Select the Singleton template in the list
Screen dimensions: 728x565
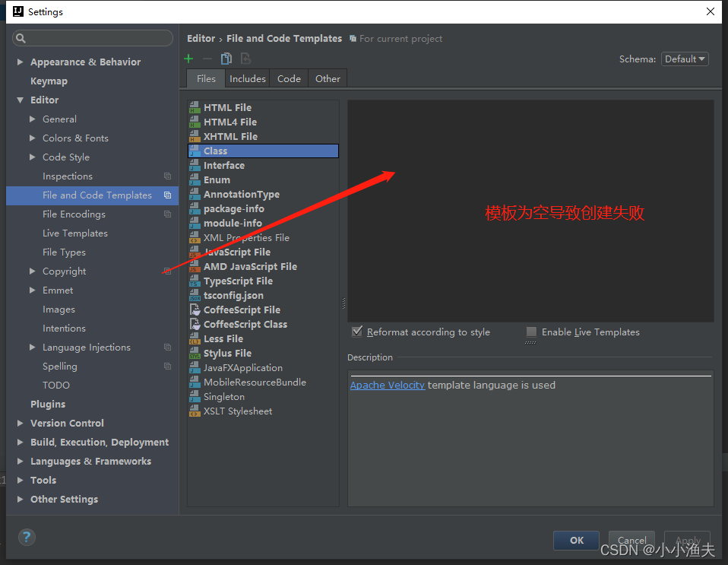(225, 396)
